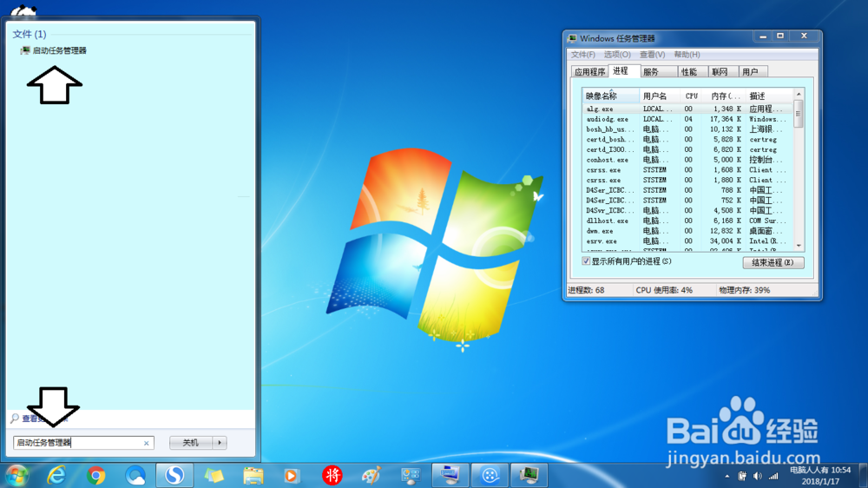Switch to the 应用程序 tab

(x=589, y=72)
